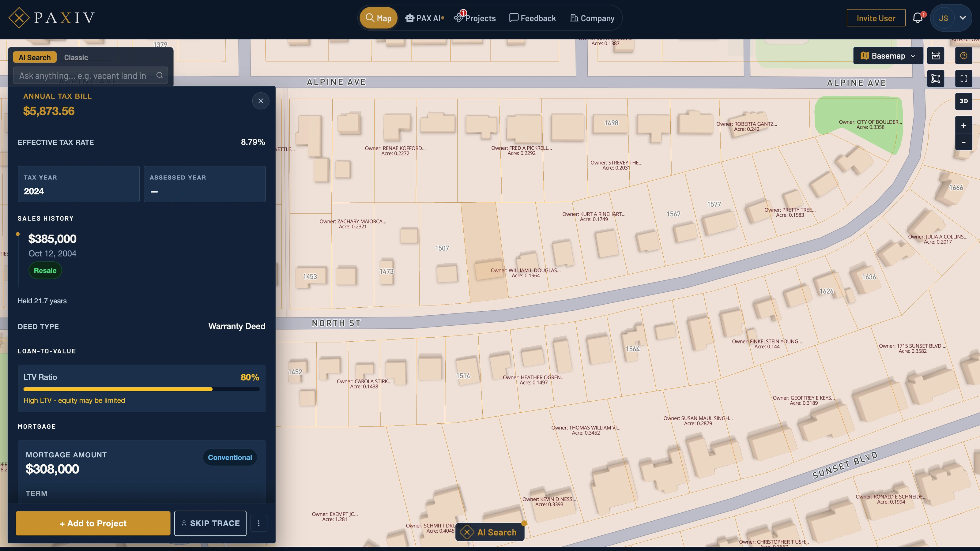The width and height of the screenshot is (980, 551).
Task: Click building number 1507
Action: 442,248
